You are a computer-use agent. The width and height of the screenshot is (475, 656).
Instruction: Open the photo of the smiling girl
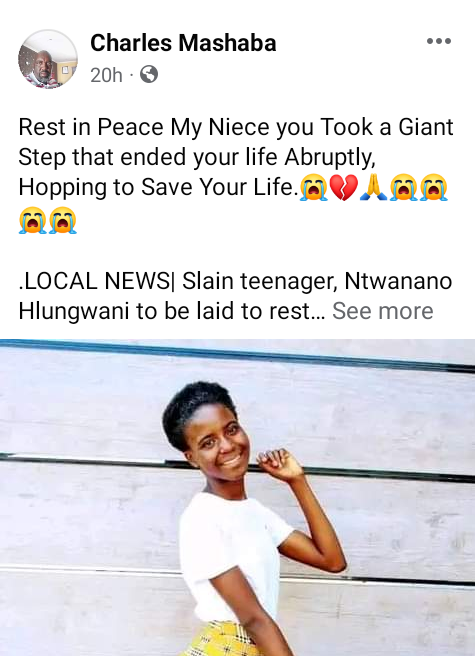[237, 497]
